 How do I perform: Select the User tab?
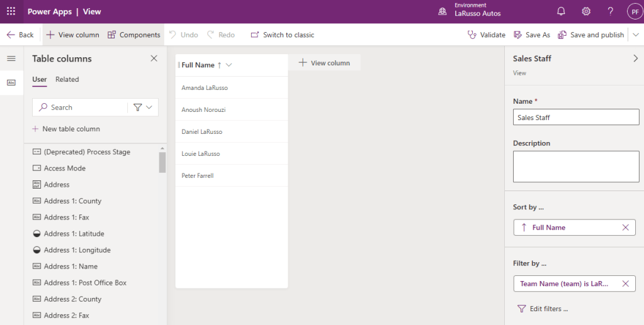(39, 79)
